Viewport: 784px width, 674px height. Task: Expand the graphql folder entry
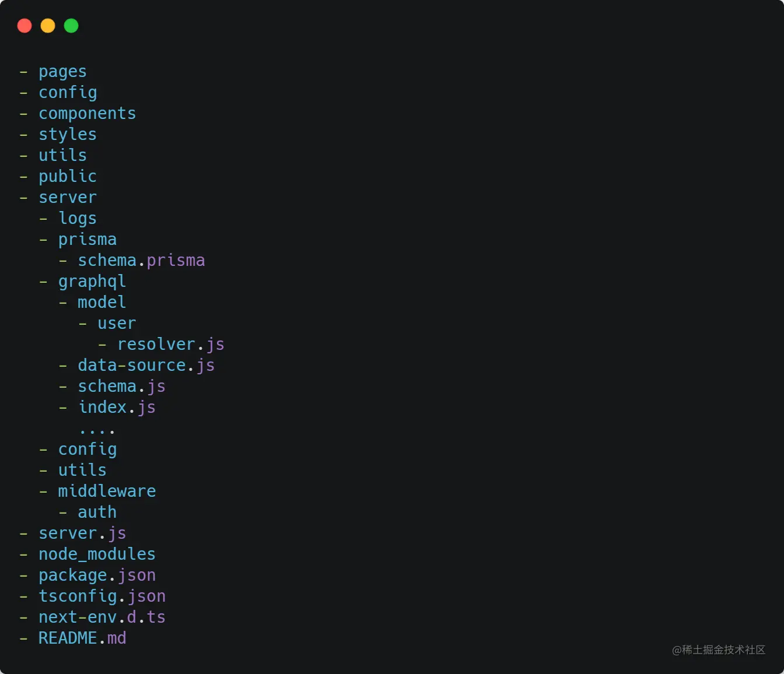point(92,281)
